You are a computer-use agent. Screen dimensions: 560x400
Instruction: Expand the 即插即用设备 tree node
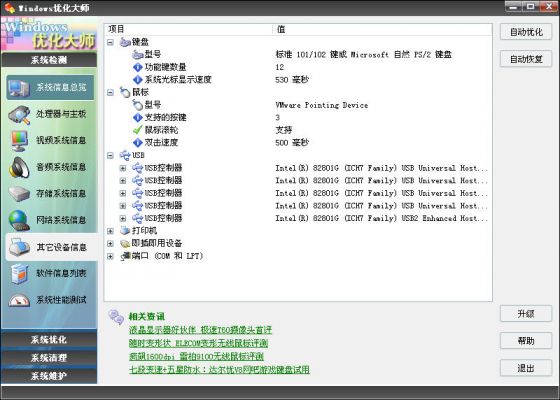[x=110, y=244]
